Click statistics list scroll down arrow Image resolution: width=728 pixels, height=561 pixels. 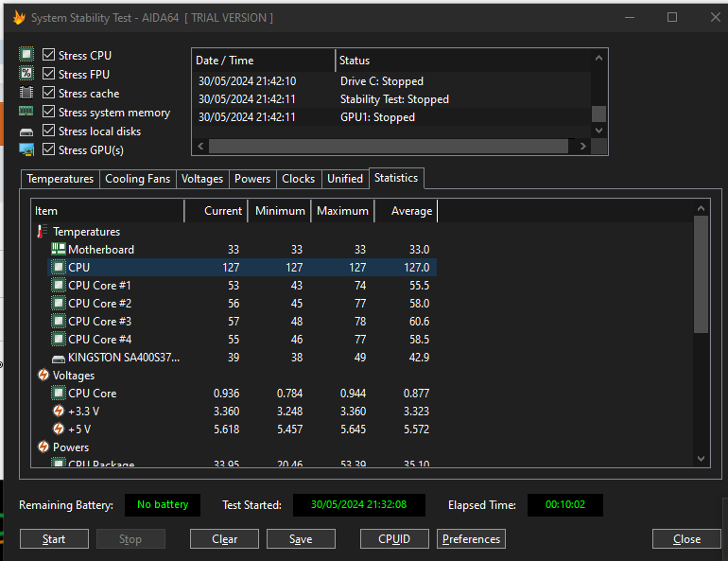[x=702, y=459]
